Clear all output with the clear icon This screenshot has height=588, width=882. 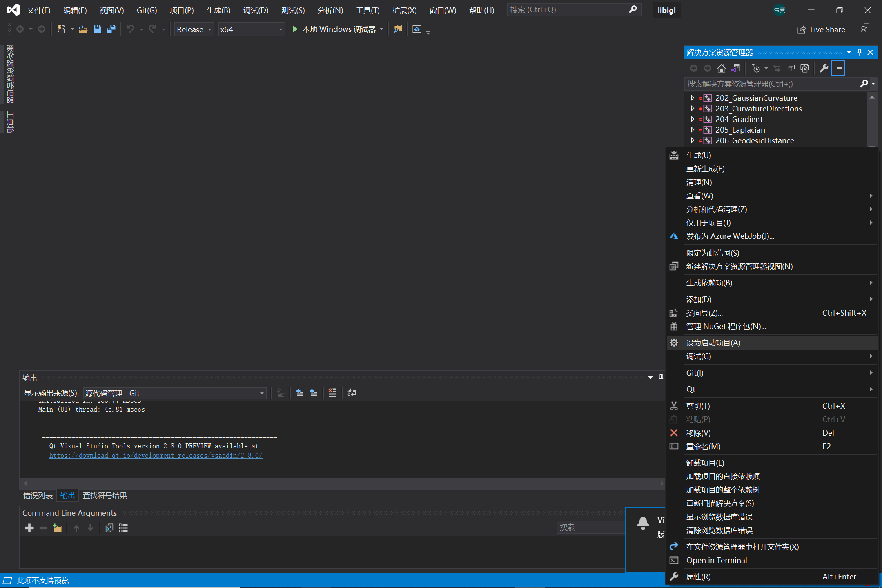(332, 393)
